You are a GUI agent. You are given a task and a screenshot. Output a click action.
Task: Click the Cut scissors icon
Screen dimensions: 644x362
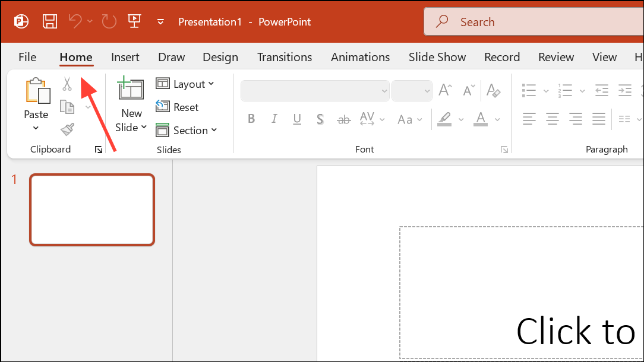click(67, 84)
